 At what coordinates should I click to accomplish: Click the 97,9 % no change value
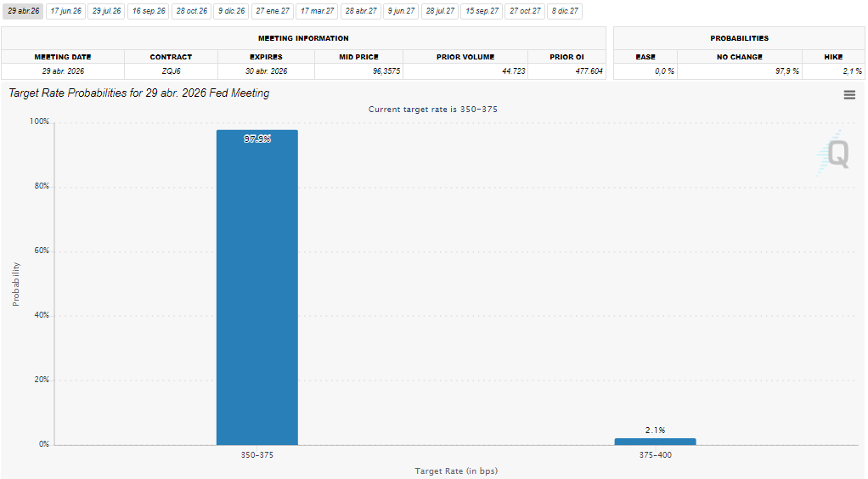tap(786, 71)
